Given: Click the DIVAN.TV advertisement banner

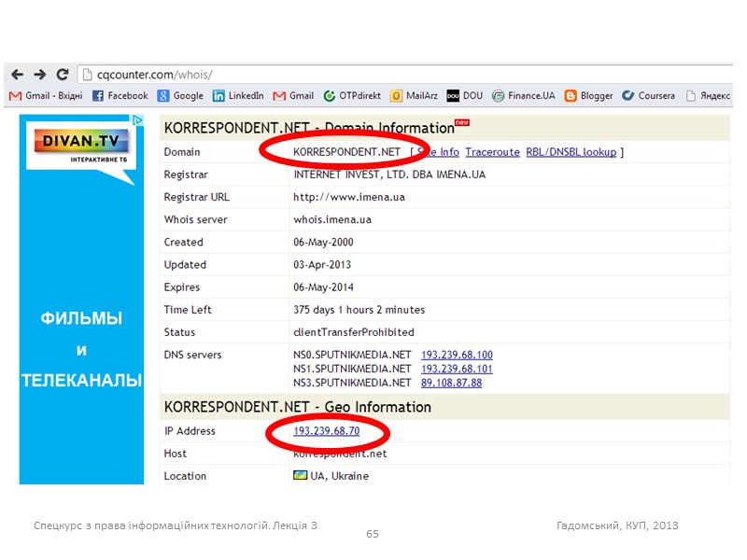Looking at the screenshot, I should coord(81,299).
